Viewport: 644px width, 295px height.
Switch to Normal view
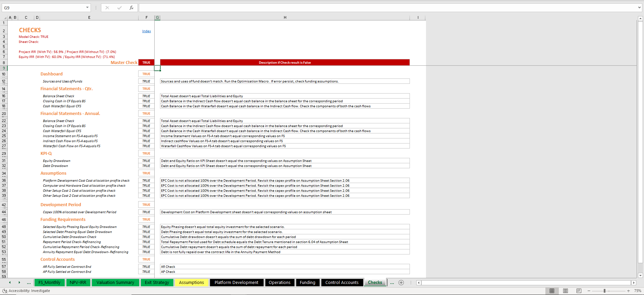coord(552,291)
